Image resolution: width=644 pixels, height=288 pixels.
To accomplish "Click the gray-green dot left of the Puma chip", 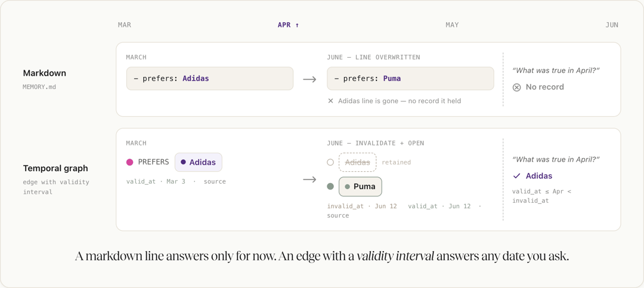I will (330, 187).
